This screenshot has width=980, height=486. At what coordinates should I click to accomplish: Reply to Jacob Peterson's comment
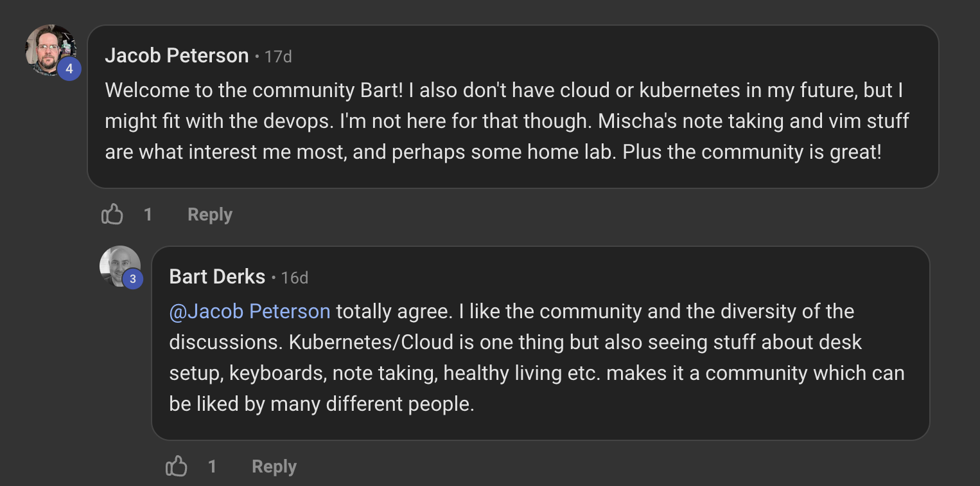click(x=210, y=215)
